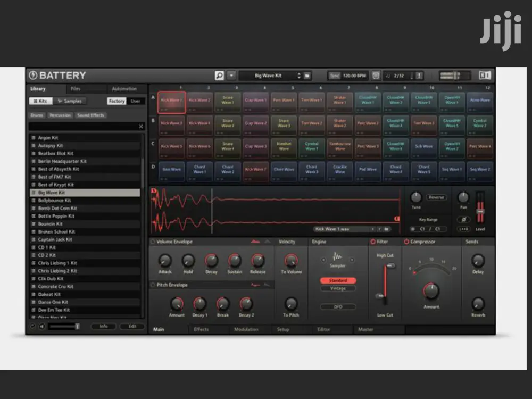The width and height of the screenshot is (532, 399).
Task: Click the key range MIDI learn dot
Action: (413, 229)
